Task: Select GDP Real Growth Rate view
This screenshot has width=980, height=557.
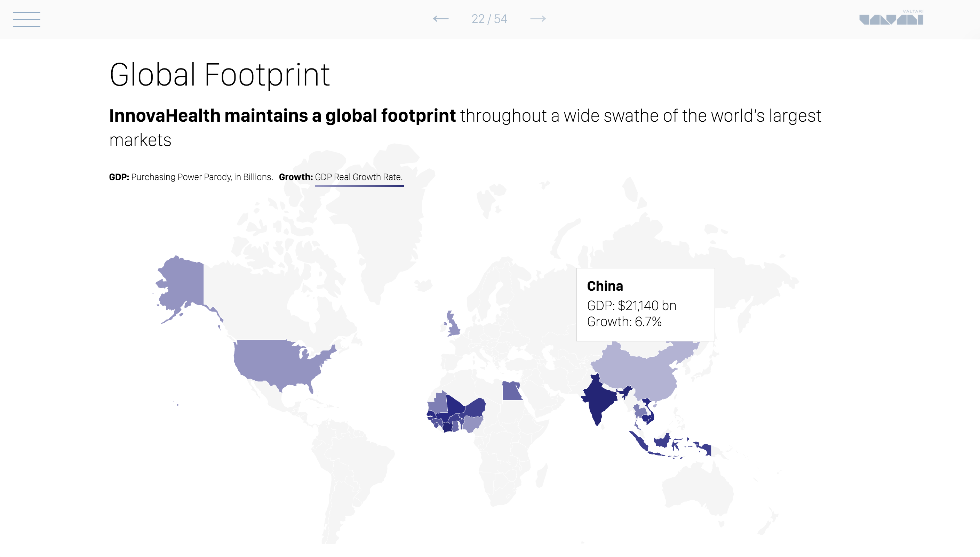Action: (359, 177)
